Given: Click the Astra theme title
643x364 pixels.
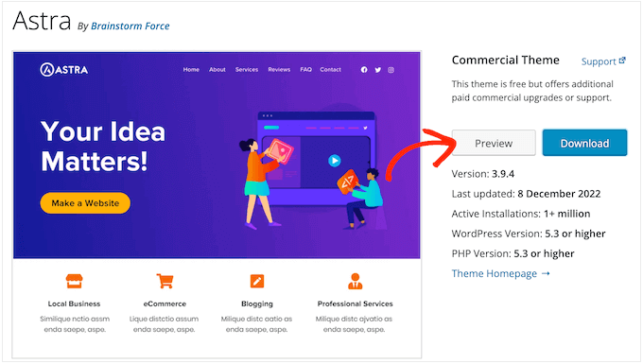Looking at the screenshot, I should (x=42, y=21).
